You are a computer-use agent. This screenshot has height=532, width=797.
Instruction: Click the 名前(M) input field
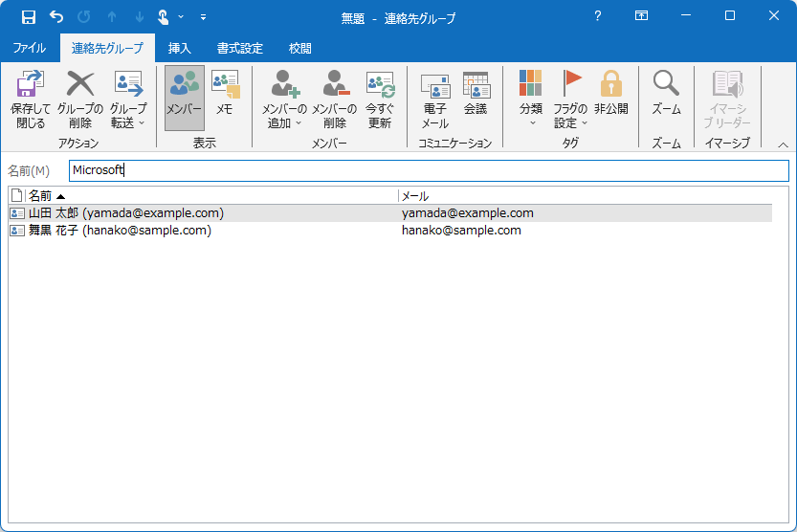[429, 170]
